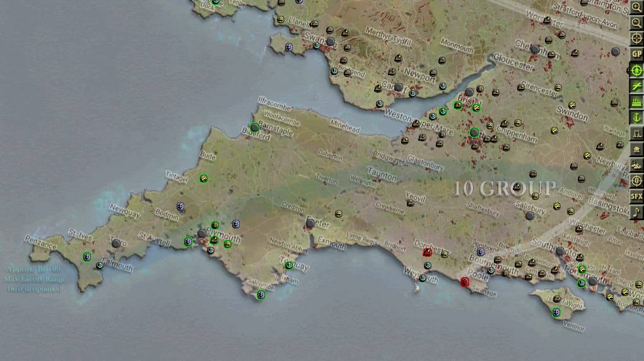
Task: Select green anchor marker beside Portsmouth
Action: click(582, 283)
